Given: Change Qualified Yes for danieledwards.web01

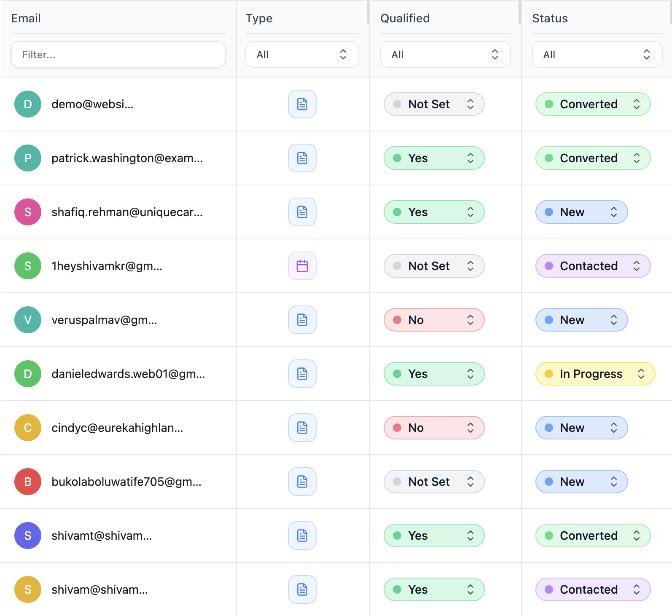Looking at the screenshot, I should 434,374.
